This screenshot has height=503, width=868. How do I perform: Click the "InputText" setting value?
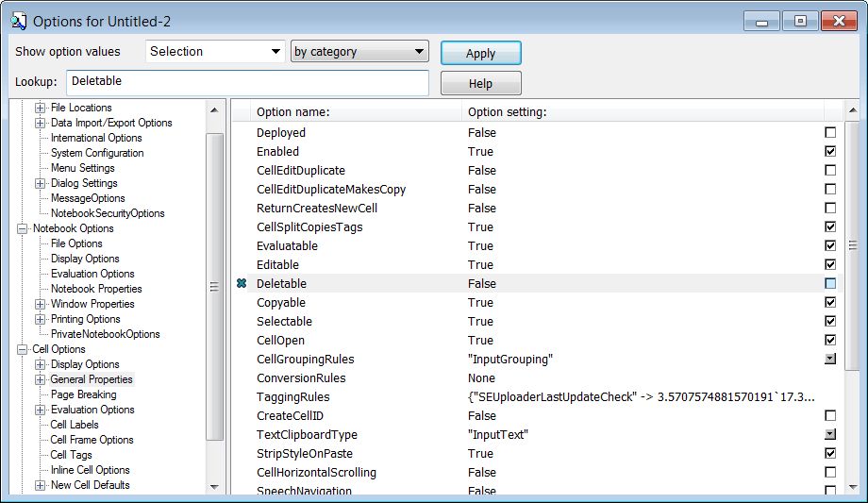coord(498,434)
